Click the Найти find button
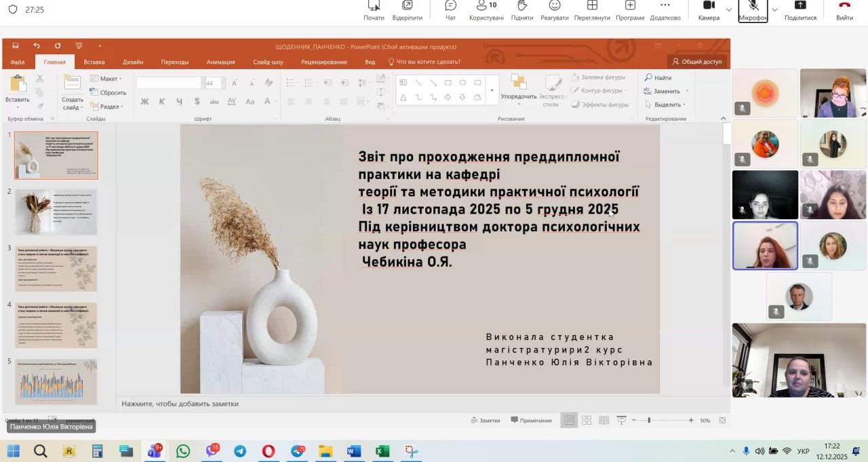Viewport: 868px width, 462px height. (658, 78)
